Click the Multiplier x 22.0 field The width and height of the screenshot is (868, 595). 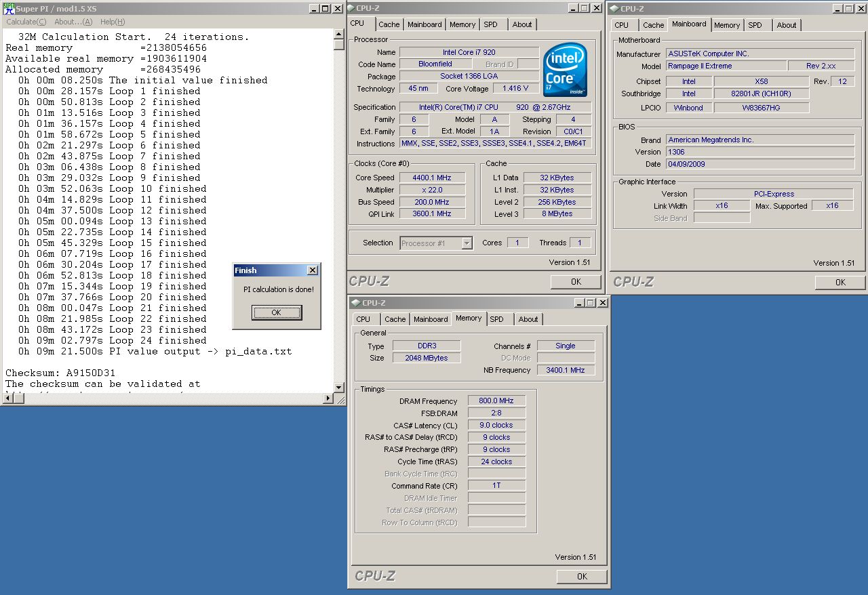click(432, 190)
